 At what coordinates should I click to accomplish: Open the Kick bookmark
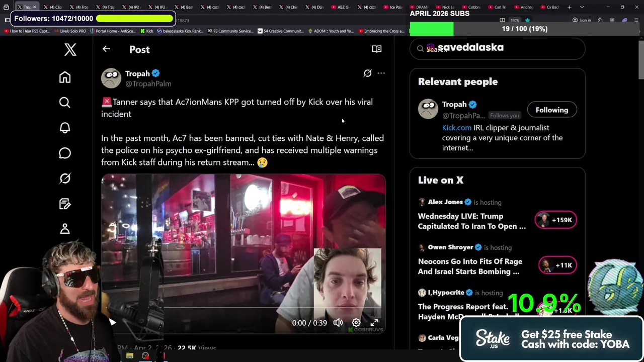pos(146,31)
